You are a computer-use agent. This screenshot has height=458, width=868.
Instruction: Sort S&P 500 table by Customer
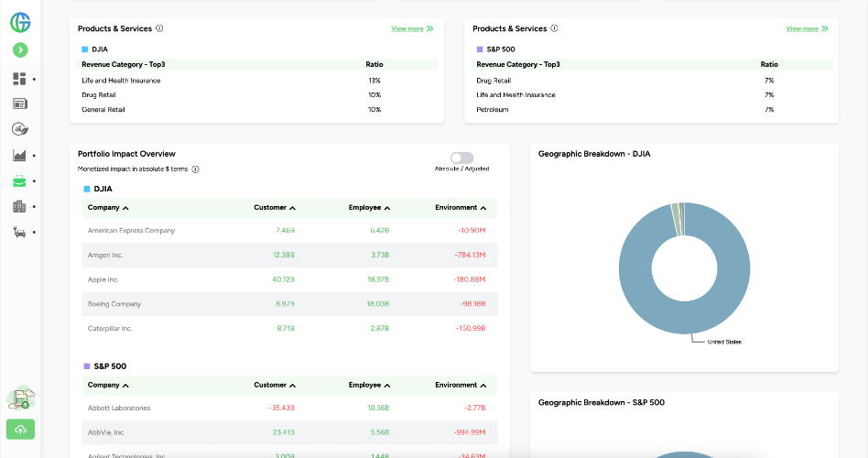275,385
